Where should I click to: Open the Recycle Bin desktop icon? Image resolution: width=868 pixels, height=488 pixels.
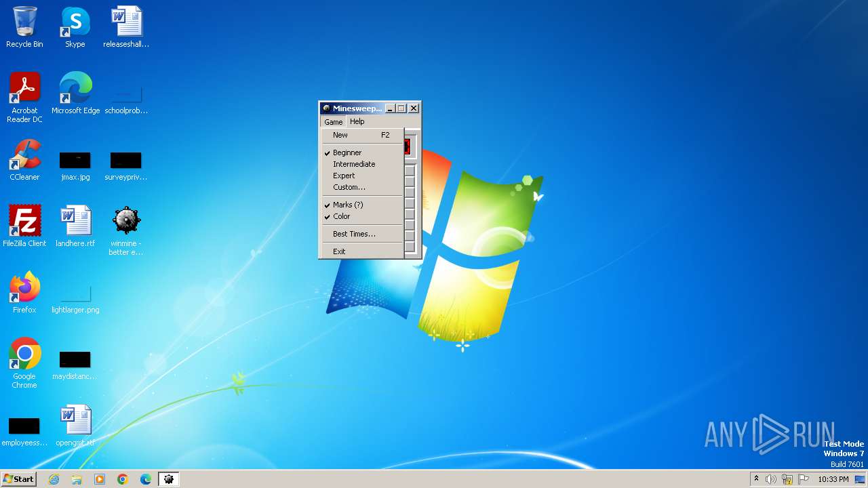[x=24, y=27]
